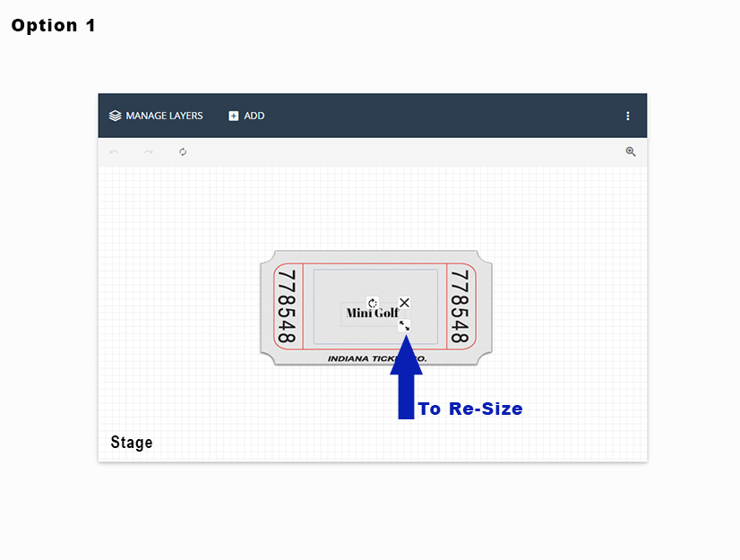Click the zoom magnifier icon
740x560 pixels.
[x=631, y=152]
